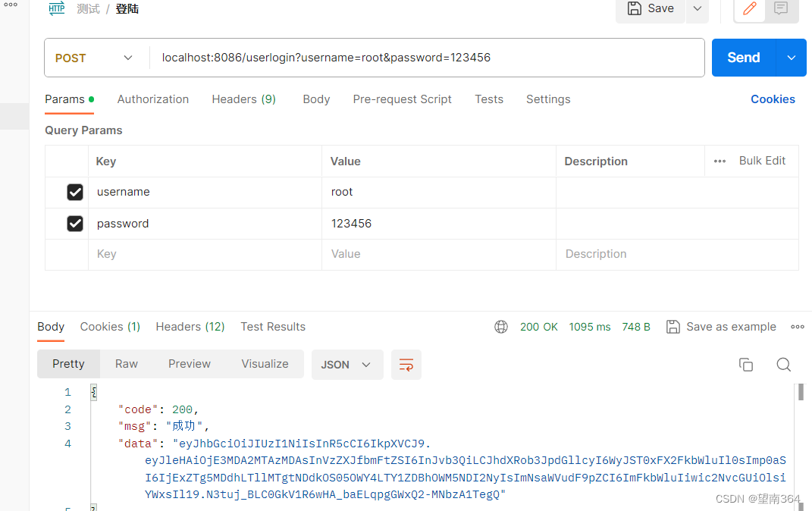The image size is (812, 511).
Task: Click Bulk Edit
Action: point(762,161)
